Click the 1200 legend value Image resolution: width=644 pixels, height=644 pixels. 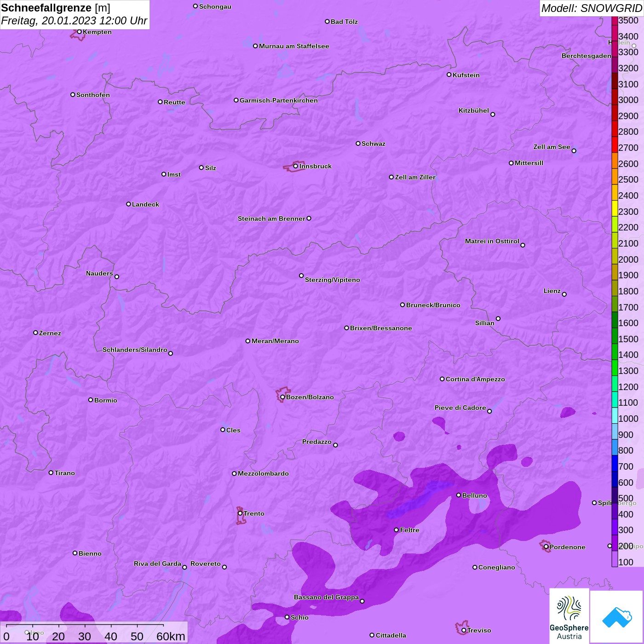coord(628,387)
